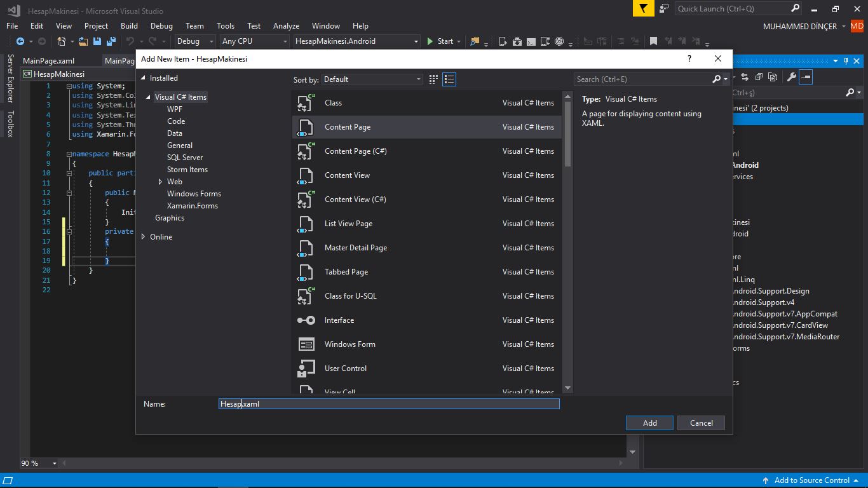Open the Android SDK manager icon
The image size is (868, 488).
pyautogui.click(x=517, y=41)
